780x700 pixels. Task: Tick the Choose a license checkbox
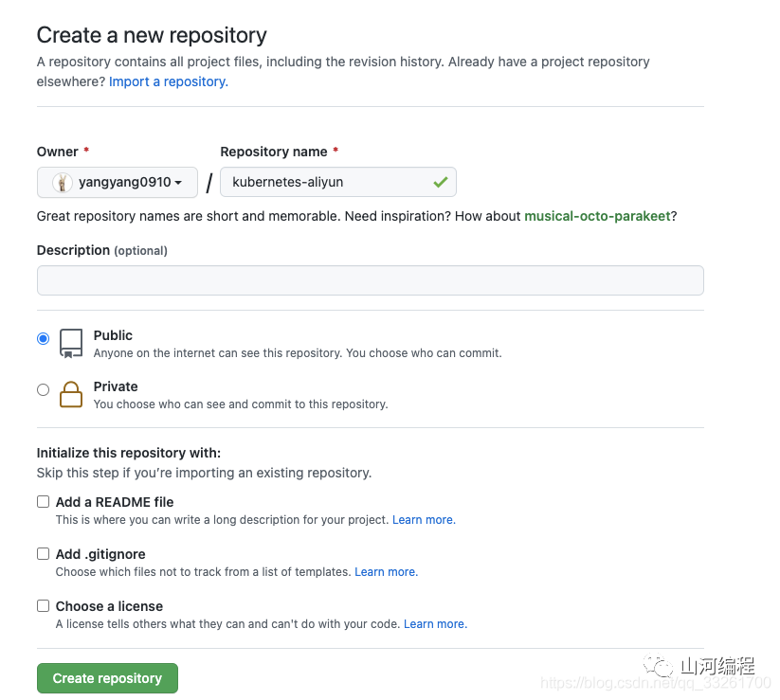(x=44, y=605)
